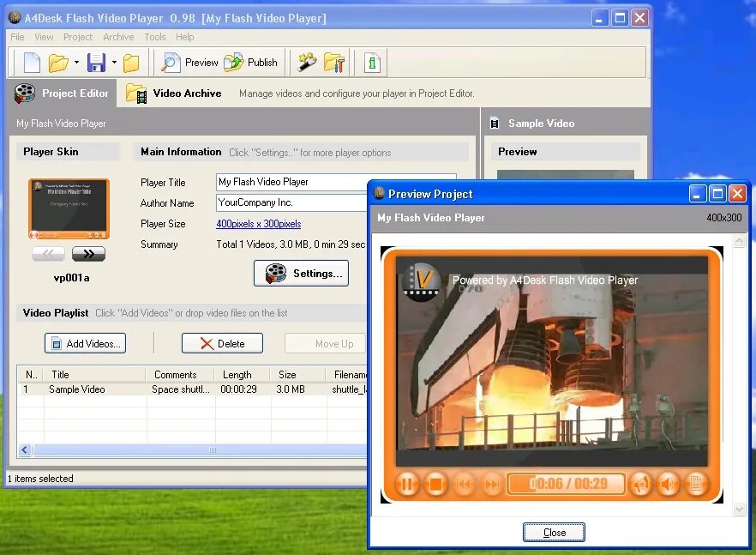Create a new project document
This screenshot has height=555, width=756.
click(32, 62)
